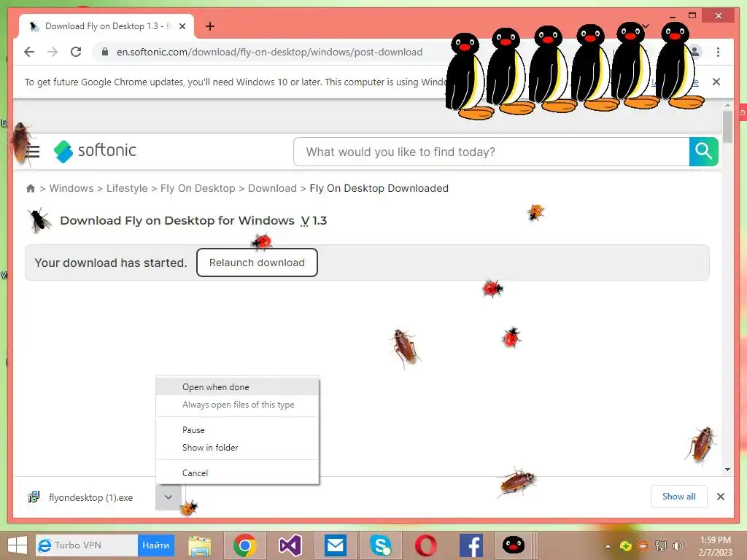Screen dimensions: 747x560
Task: Click the browser forward arrow
Action: (x=53, y=52)
